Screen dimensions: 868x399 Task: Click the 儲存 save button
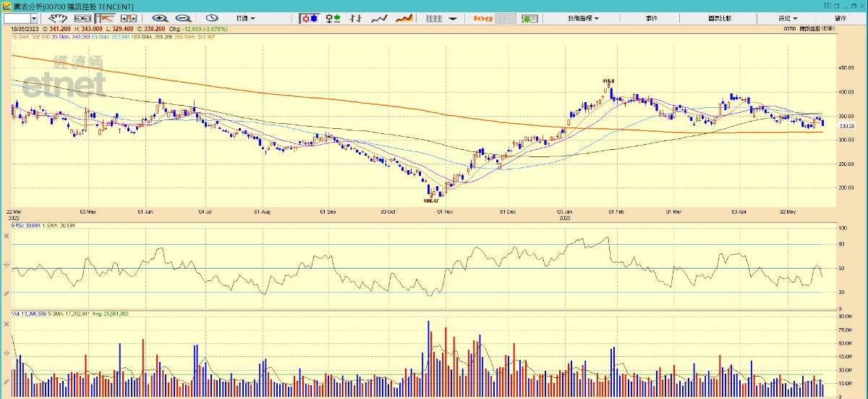tap(841, 18)
